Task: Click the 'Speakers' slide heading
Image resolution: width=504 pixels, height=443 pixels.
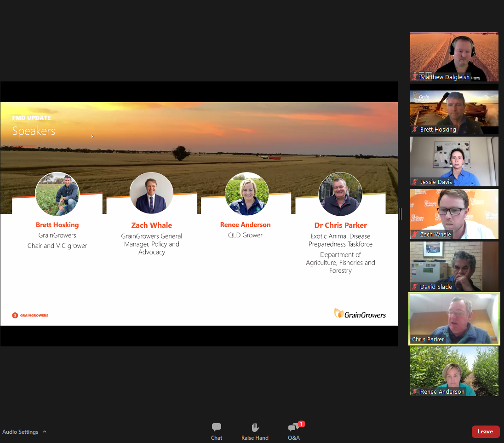Action: click(x=34, y=131)
